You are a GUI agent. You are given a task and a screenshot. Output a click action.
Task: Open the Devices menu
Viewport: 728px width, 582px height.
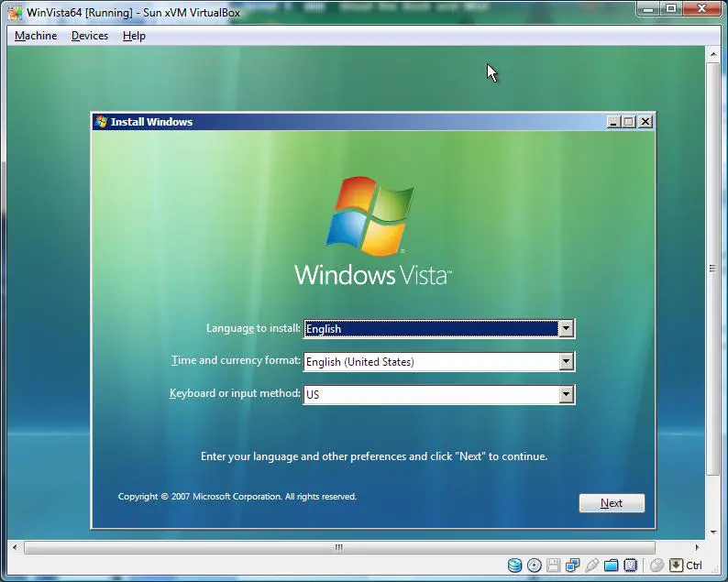(x=90, y=36)
